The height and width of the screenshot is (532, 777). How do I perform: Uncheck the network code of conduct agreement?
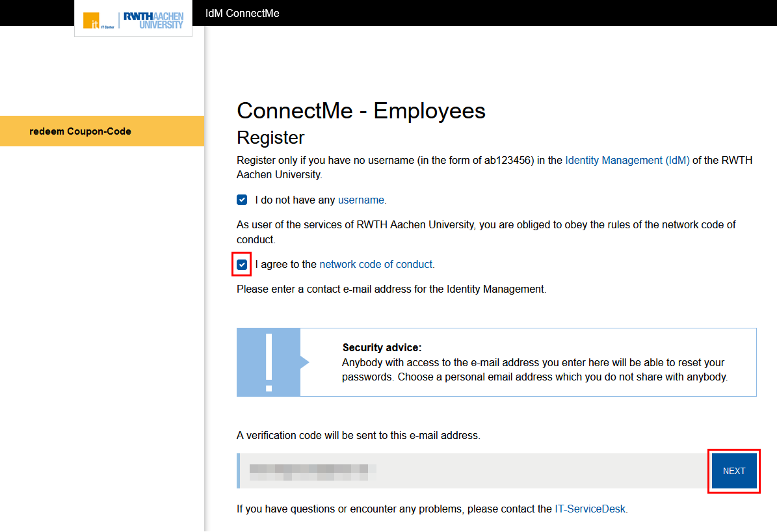pyautogui.click(x=241, y=264)
